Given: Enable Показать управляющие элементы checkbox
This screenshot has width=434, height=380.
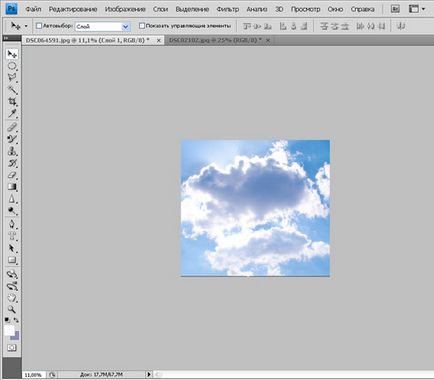Looking at the screenshot, I should point(142,26).
